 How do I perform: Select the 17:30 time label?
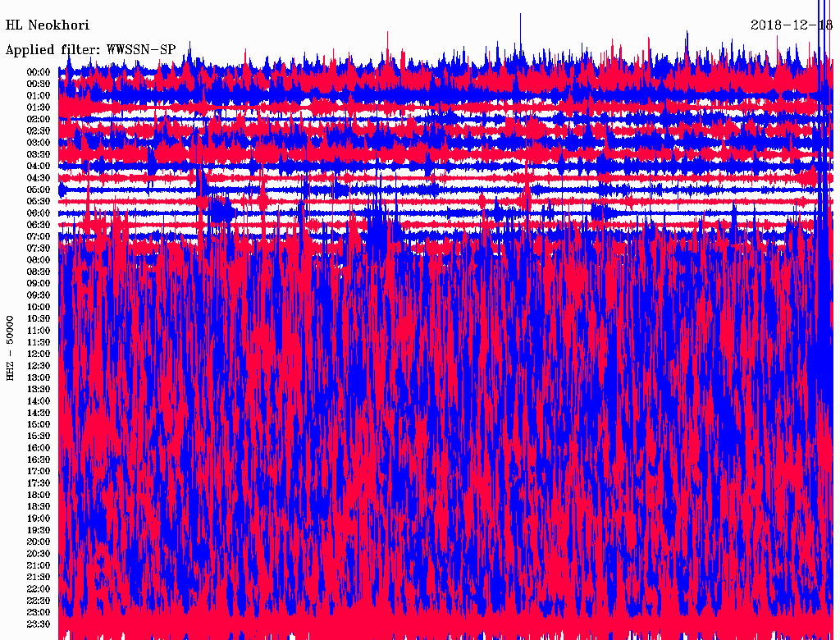[x=39, y=483]
